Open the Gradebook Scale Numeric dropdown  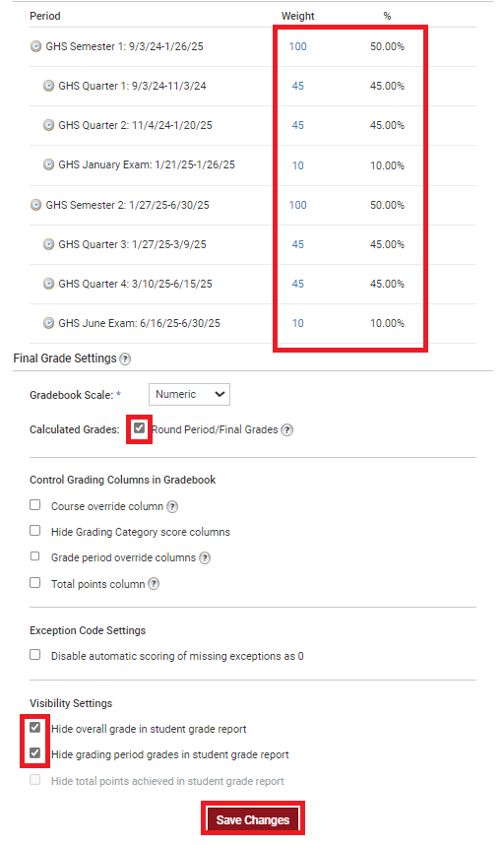190,395
